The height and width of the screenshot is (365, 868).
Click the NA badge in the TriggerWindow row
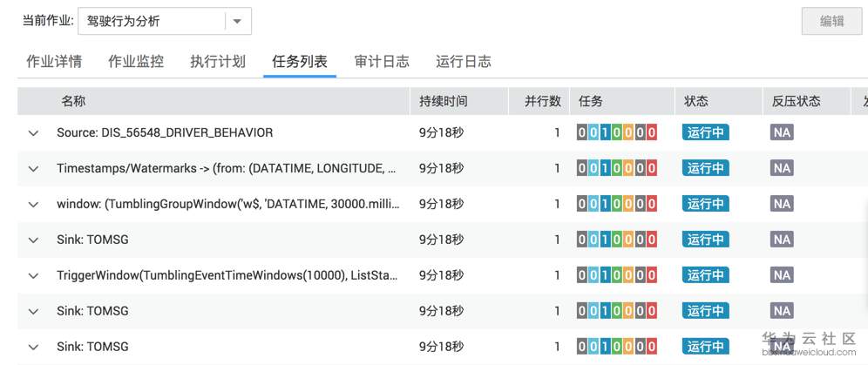(782, 275)
